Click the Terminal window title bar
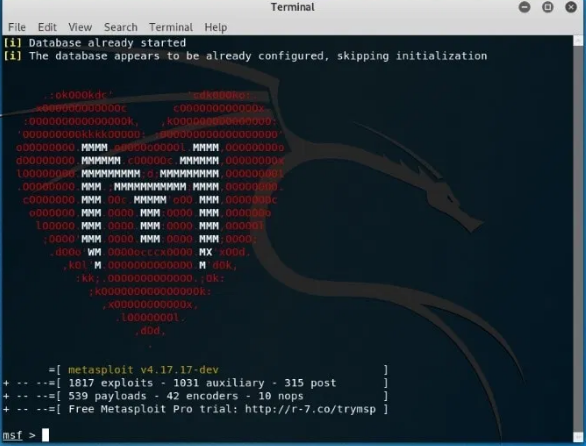The width and height of the screenshot is (586, 446). click(x=293, y=7)
